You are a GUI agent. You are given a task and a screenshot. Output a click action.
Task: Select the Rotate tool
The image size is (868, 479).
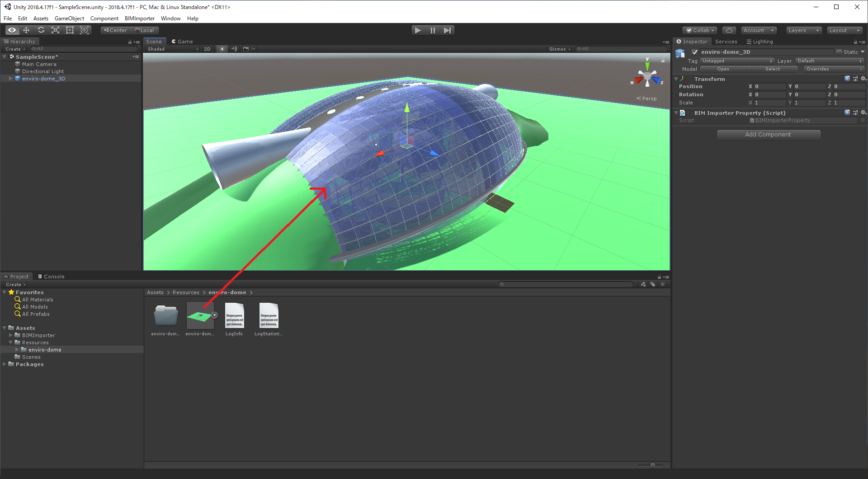click(41, 30)
